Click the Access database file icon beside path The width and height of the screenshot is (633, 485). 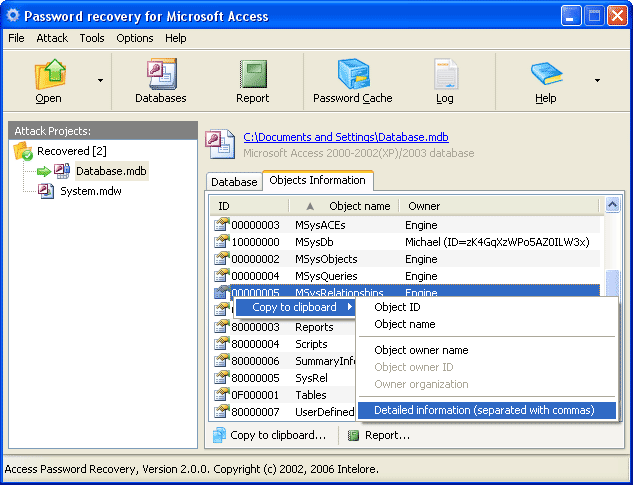pos(220,144)
